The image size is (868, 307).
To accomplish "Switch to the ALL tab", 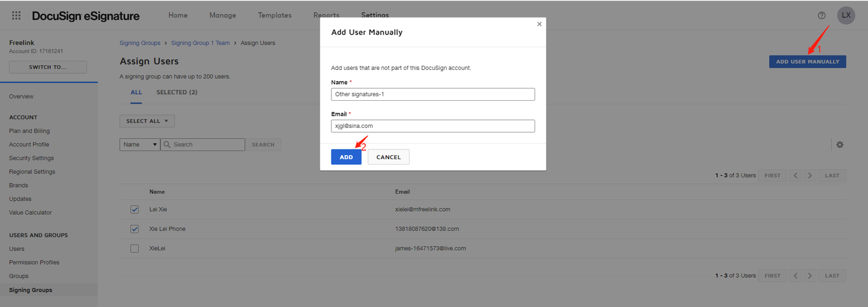I will coord(136,92).
